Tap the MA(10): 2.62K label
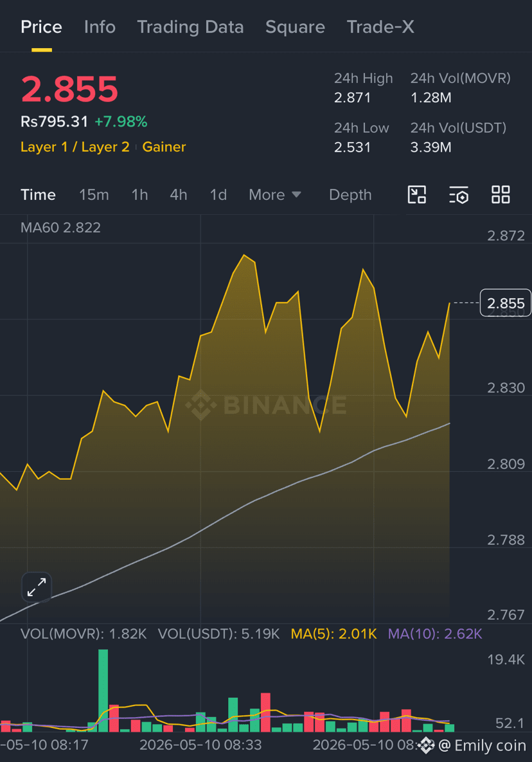532x762 pixels. pyautogui.click(x=435, y=634)
